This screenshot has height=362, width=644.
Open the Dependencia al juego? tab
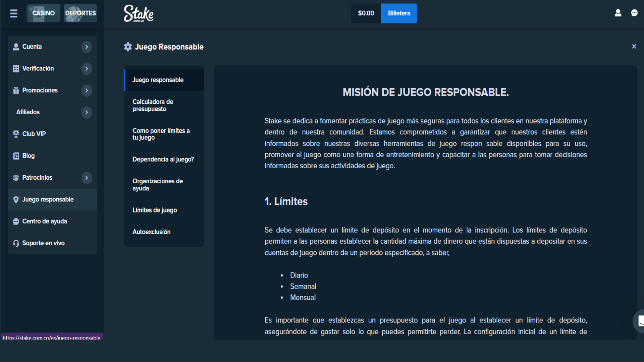[164, 160]
